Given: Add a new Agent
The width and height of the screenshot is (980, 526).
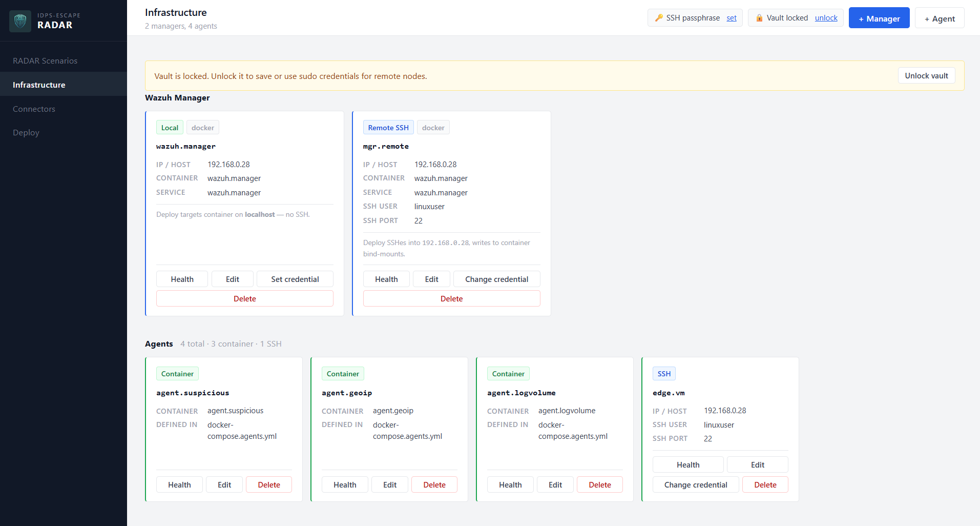Looking at the screenshot, I should [940, 18].
